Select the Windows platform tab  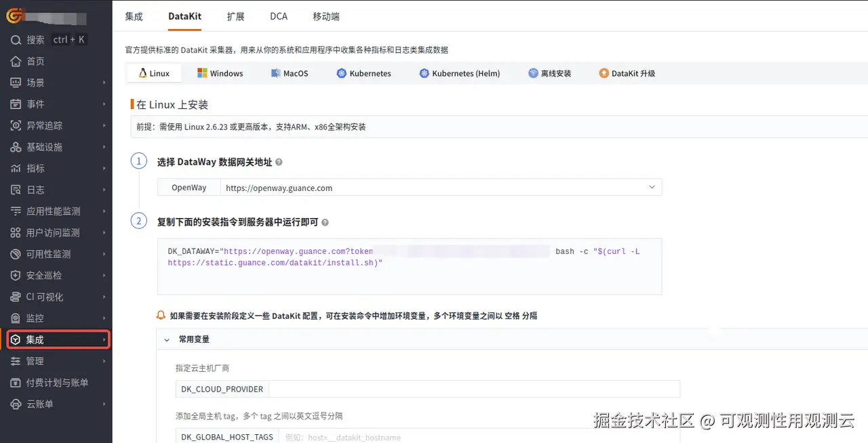pyautogui.click(x=220, y=73)
